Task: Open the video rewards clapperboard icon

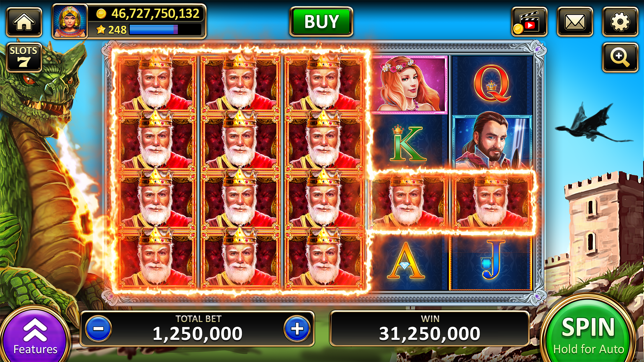Action: pyautogui.click(x=529, y=22)
